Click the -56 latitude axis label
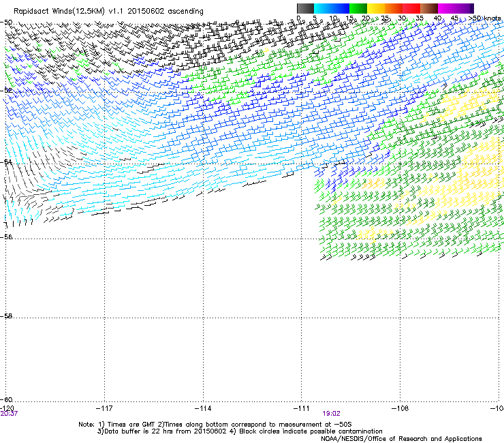 click(x=6, y=236)
